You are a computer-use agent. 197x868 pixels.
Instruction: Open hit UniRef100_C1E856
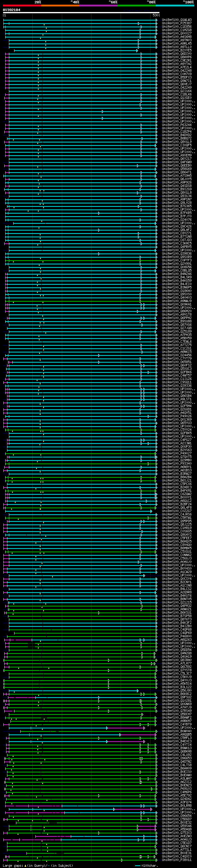[x=177, y=26]
